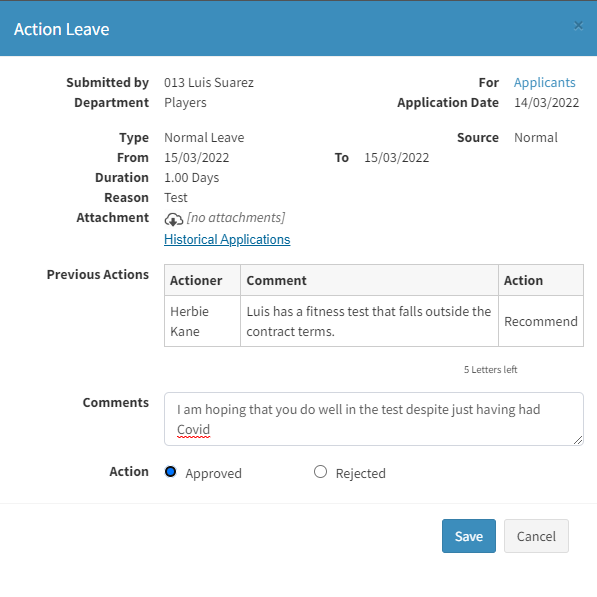Click the Action Leave dialog title
Screen dimensions: 597x597
point(62,29)
